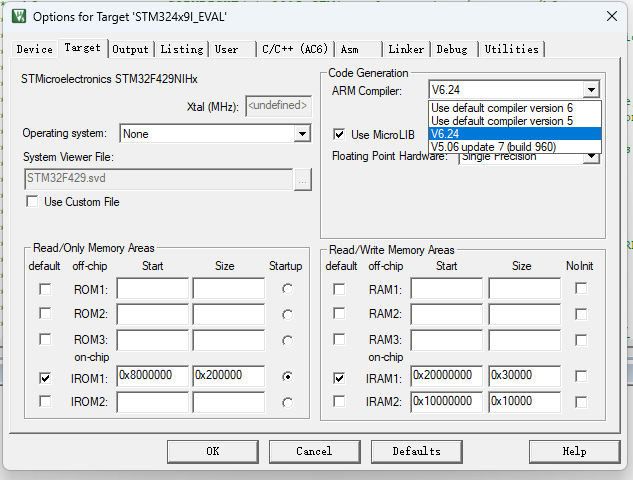
Task: Click the RAM1 Start address field
Action: (447, 288)
